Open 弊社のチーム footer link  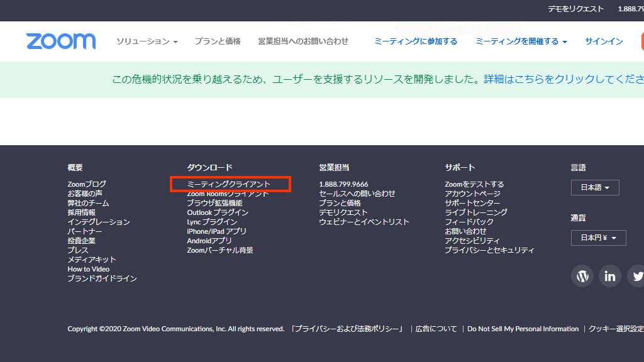coord(88,203)
